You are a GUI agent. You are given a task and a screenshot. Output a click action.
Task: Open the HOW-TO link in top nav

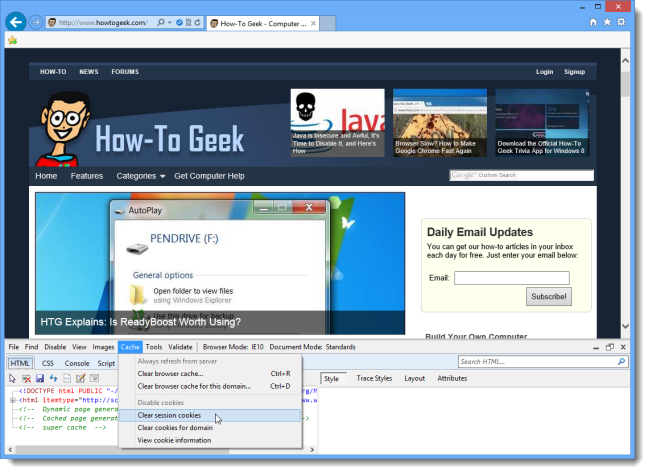point(53,72)
